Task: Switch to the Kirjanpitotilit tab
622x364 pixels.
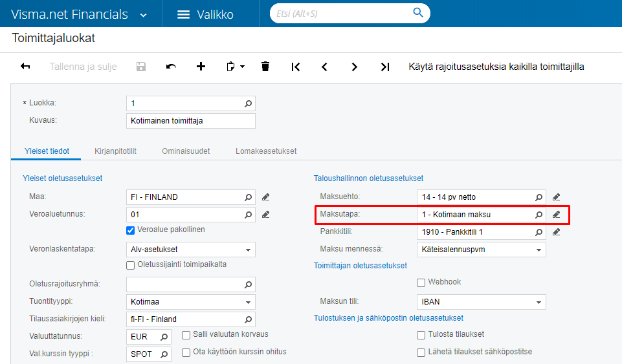Action: tap(115, 151)
